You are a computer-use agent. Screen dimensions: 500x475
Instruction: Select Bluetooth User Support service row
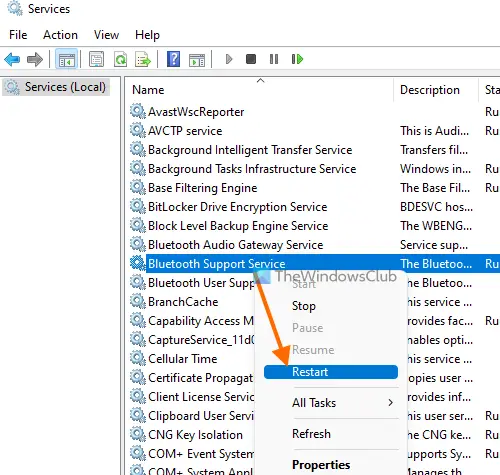201,283
